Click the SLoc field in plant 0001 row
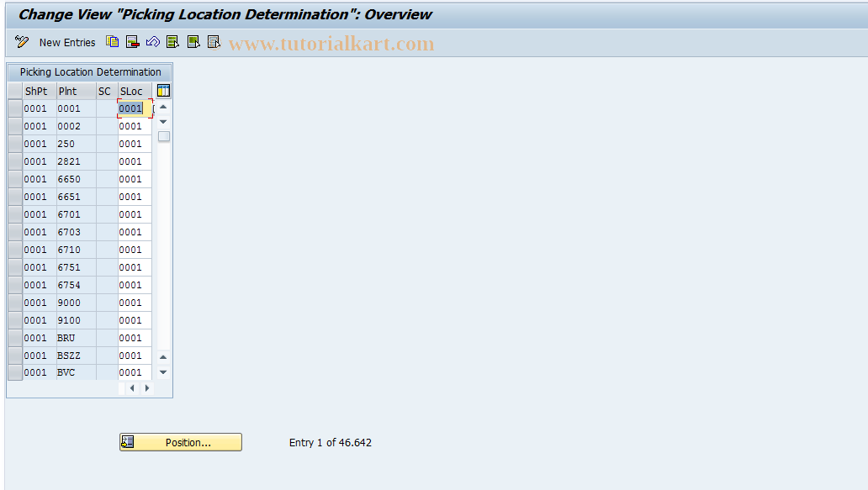The height and width of the screenshot is (490, 868). pos(135,108)
